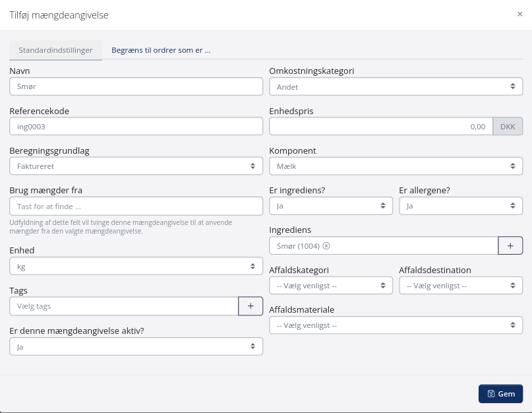Viewport: 532px width, 413px height.
Task: Click the plus button next to Tags
Action: tap(250, 306)
